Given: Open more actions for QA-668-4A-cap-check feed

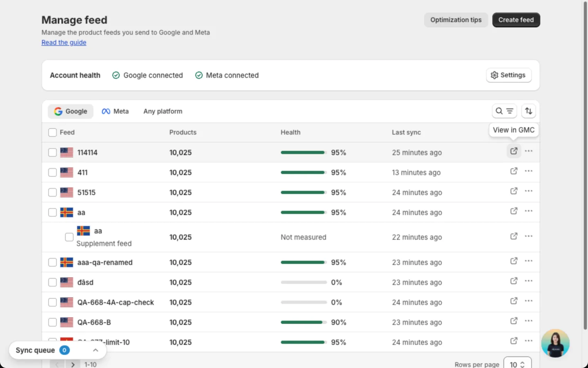Looking at the screenshot, I should pyautogui.click(x=529, y=301).
